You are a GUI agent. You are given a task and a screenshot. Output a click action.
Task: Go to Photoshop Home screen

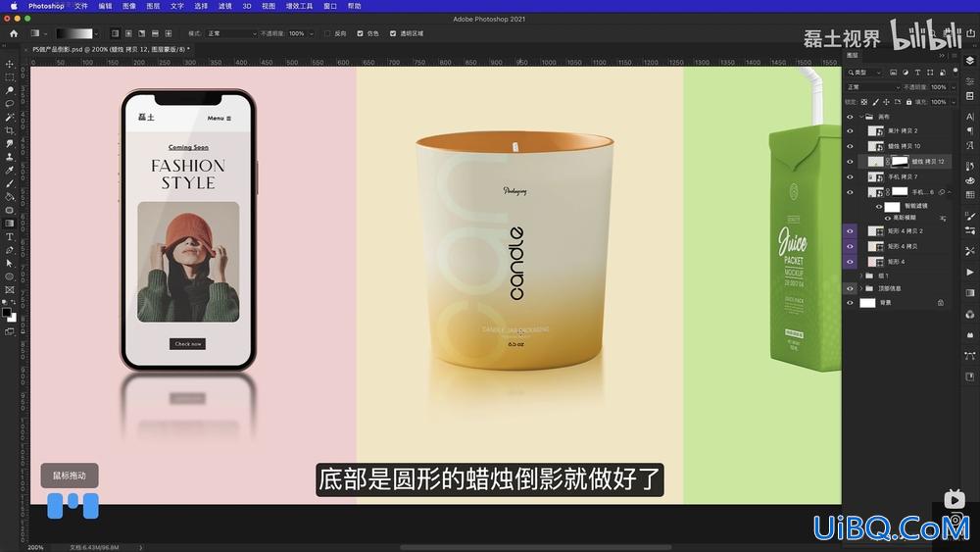14,33
